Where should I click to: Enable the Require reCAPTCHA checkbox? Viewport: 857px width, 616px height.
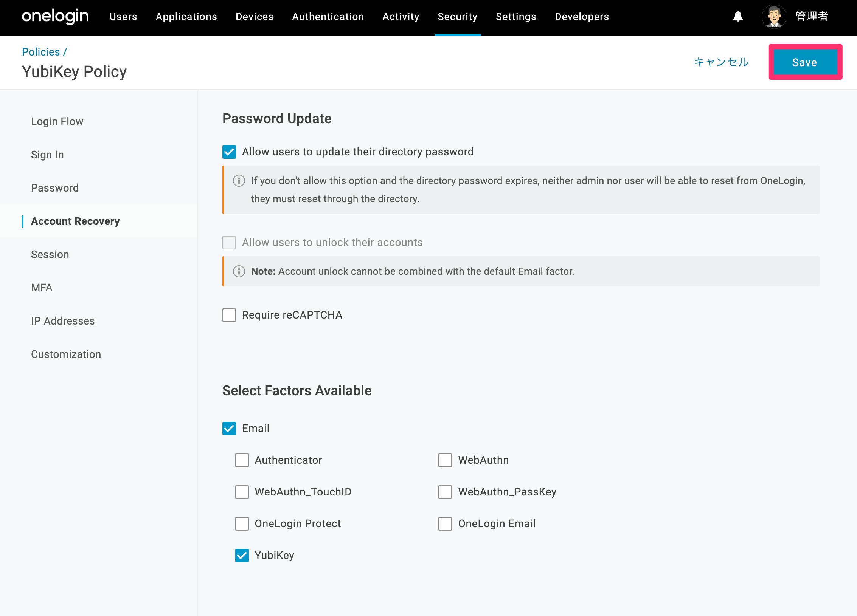[229, 315]
